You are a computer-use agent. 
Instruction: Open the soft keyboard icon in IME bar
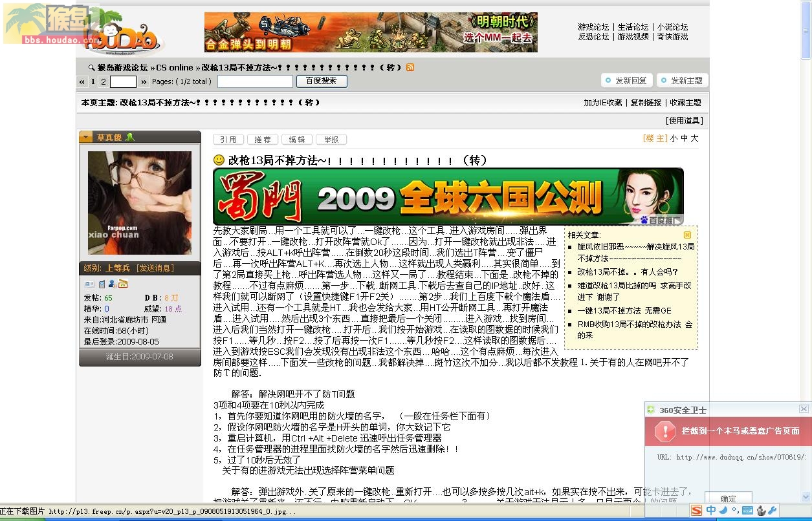(747, 511)
